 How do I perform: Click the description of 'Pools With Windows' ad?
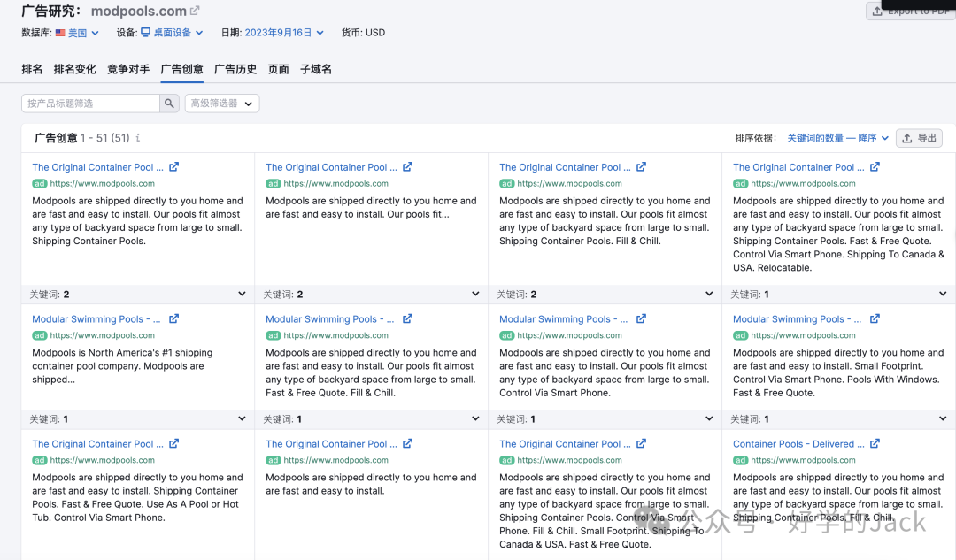(x=838, y=373)
